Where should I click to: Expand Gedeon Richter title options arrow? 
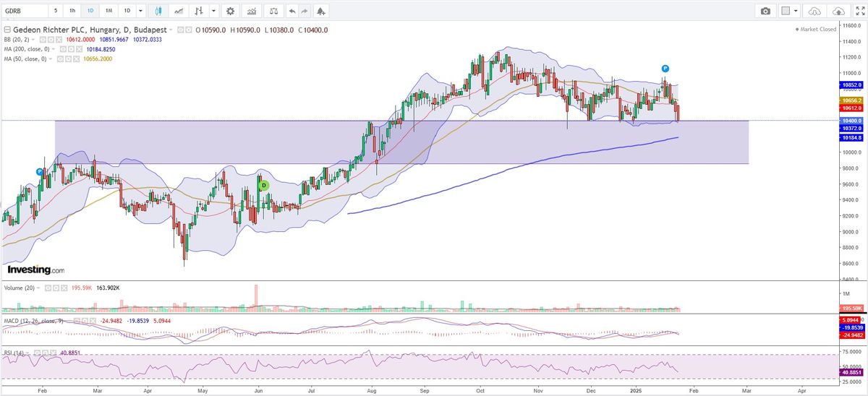pyautogui.click(x=171, y=30)
